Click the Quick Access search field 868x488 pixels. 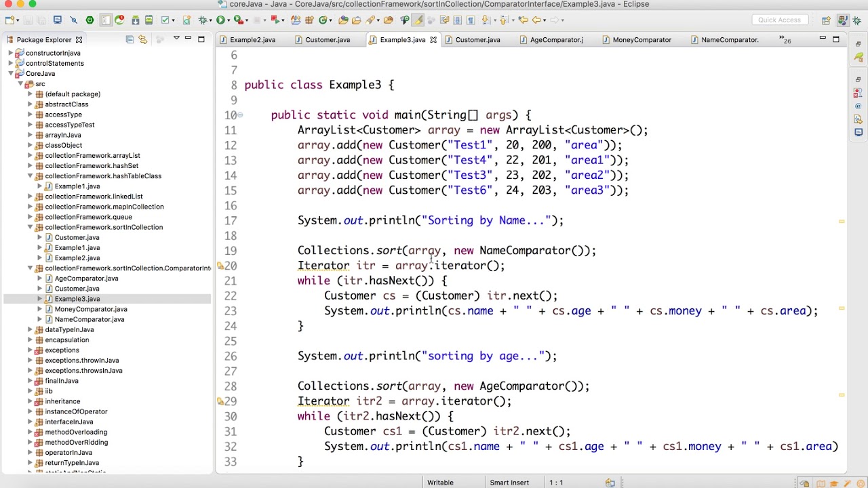[x=779, y=20]
